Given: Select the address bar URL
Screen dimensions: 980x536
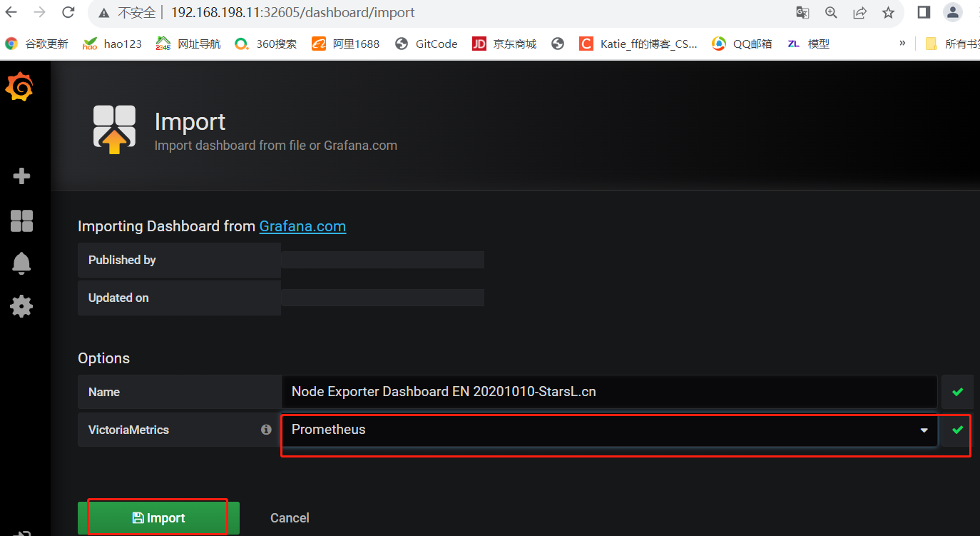Looking at the screenshot, I should tap(292, 13).
